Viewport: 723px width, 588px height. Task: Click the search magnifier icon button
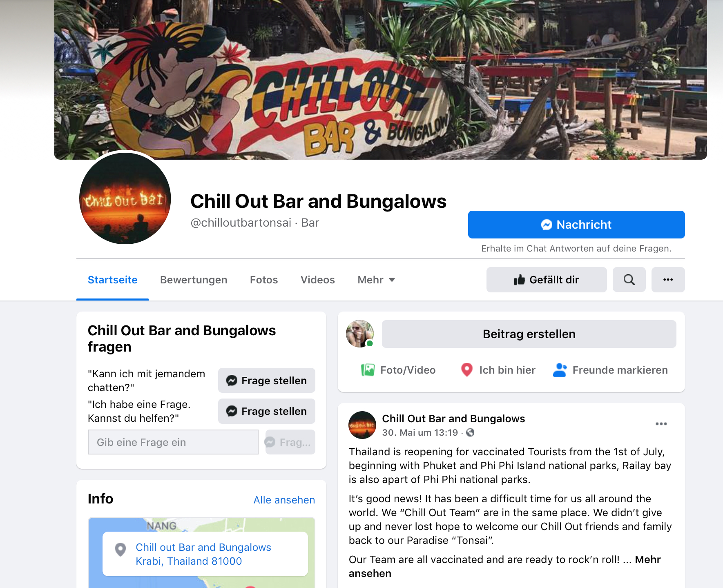629,280
